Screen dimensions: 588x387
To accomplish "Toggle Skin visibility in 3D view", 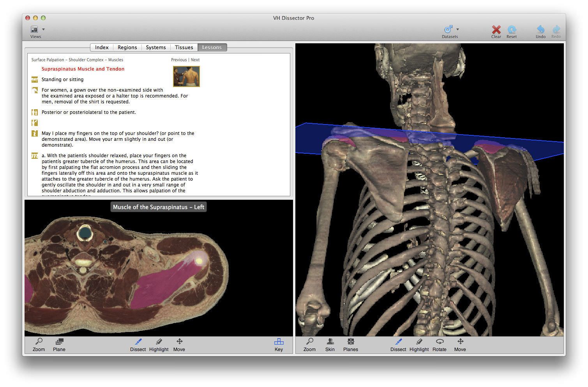I will (330, 342).
